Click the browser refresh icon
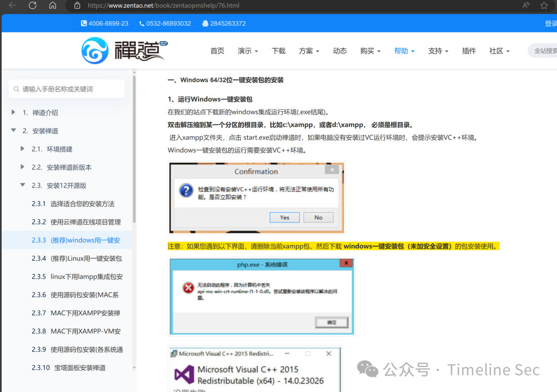The height and width of the screenshot is (392, 557). click(32, 6)
